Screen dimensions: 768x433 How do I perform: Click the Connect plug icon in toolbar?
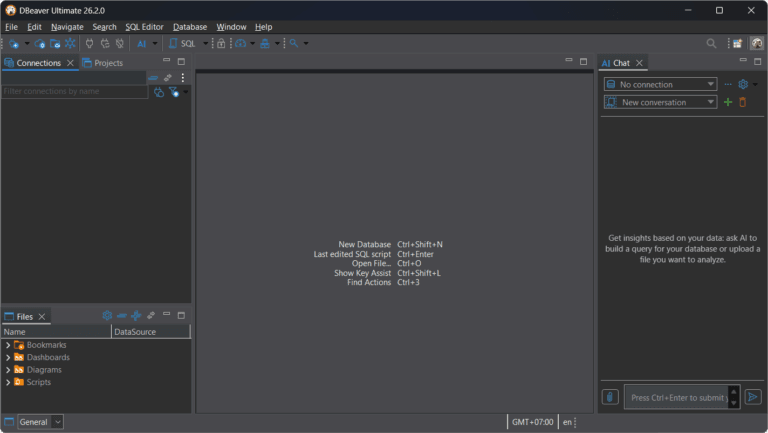point(89,44)
